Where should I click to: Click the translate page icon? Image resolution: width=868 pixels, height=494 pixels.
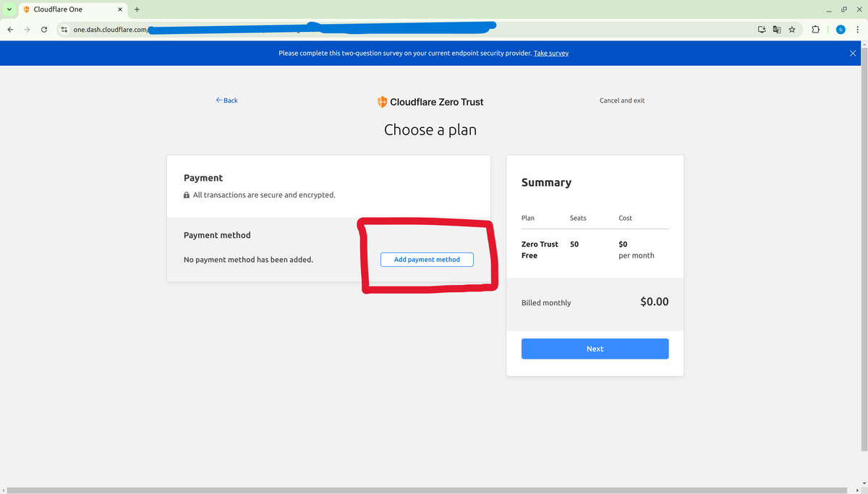[777, 30]
